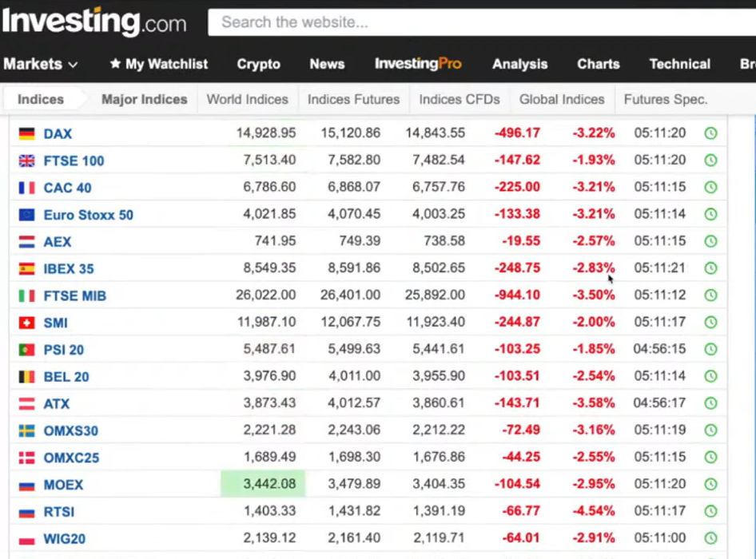This screenshot has width=756, height=559.
Task: Go to the InvestingPro section
Action: pyautogui.click(x=418, y=64)
